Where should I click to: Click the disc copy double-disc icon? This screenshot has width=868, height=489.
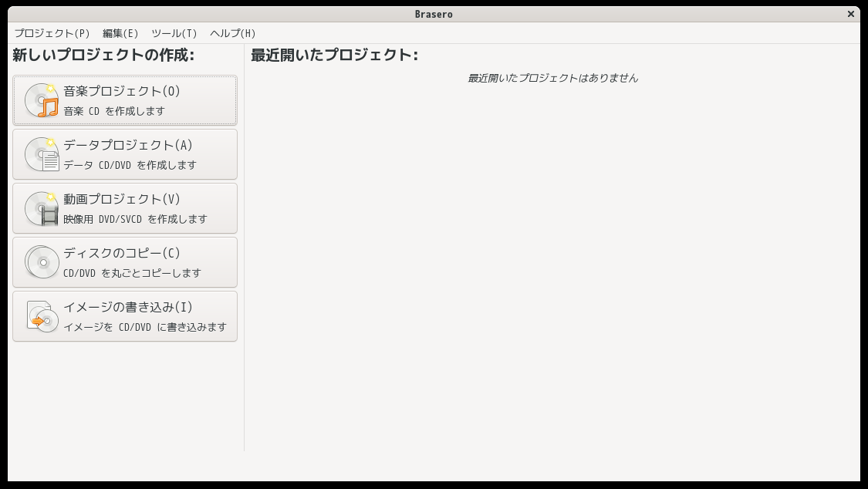(x=42, y=262)
